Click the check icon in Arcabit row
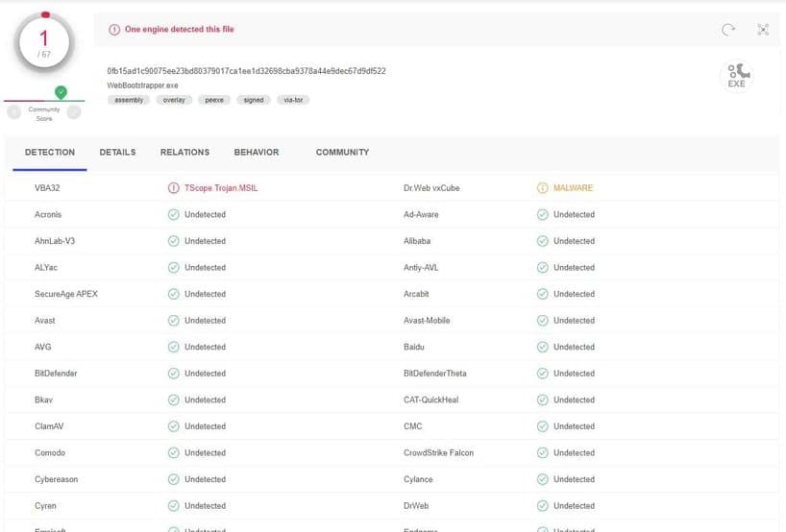This screenshot has width=786, height=532. tap(542, 294)
